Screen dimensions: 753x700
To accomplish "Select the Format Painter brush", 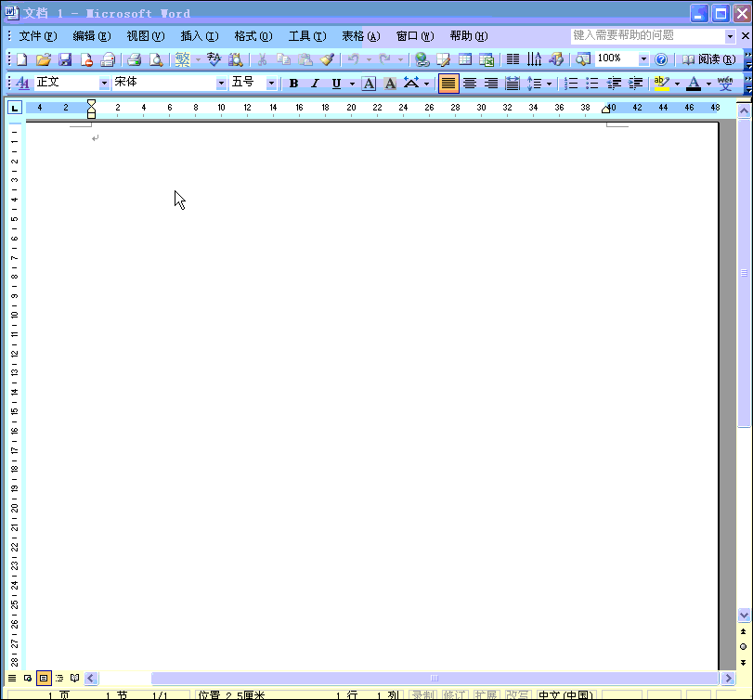I will click(x=327, y=59).
